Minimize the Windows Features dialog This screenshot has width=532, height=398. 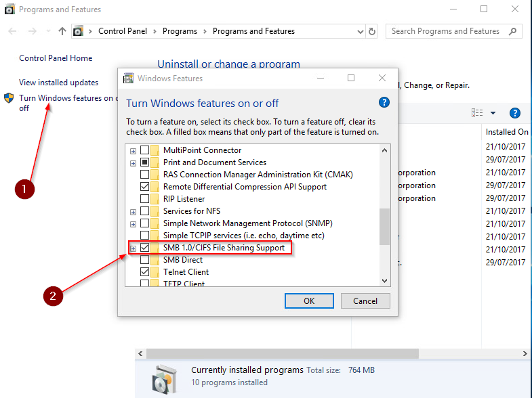(x=321, y=79)
